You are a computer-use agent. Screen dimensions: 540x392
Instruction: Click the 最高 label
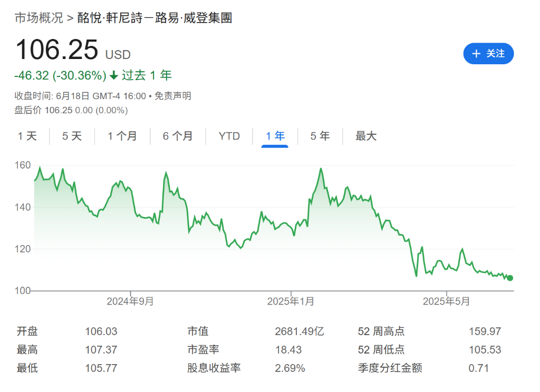pos(27,350)
